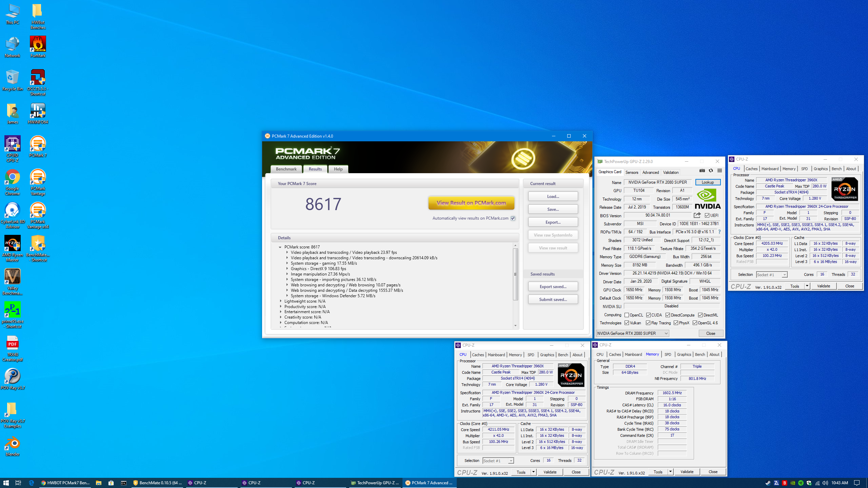
Task: Open POV-Ray v3.7 desktop icon
Action: (x=12, y=379)
